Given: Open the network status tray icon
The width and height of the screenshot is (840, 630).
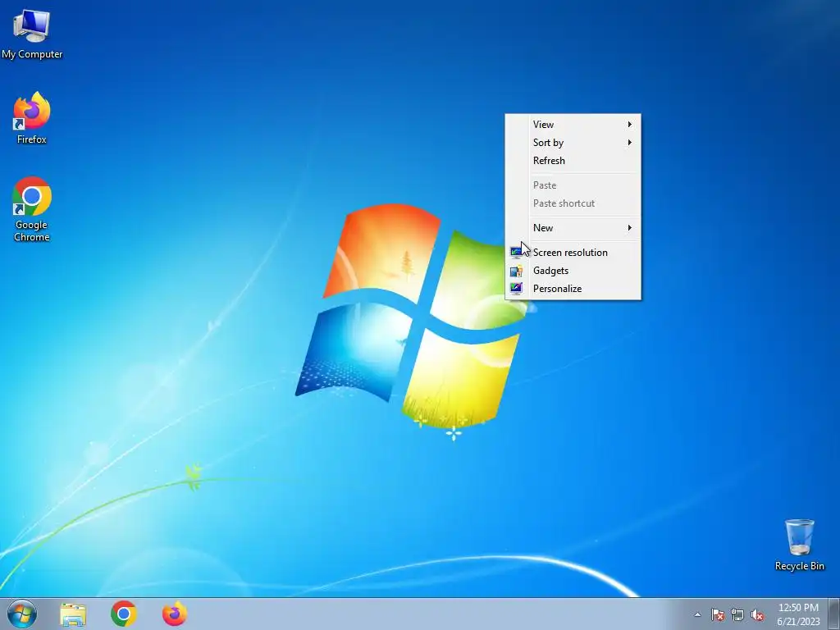Looking at the screenshot, I should (x=737, y=614).
